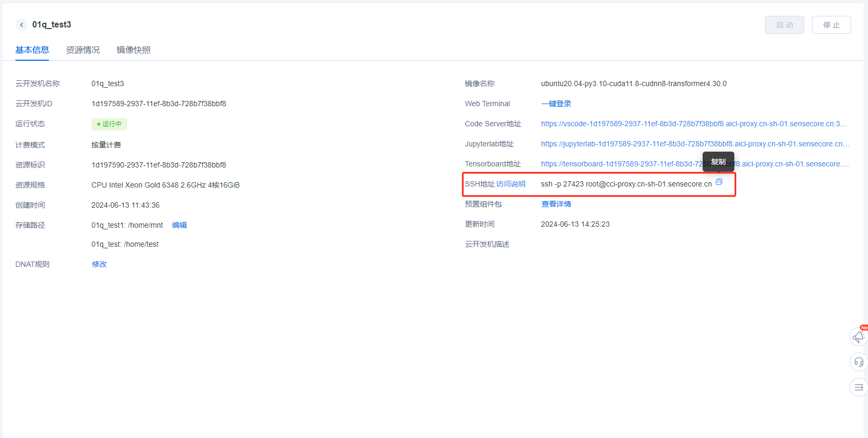Click the ssh -p 27423 command text
The width and height of the screenshot is (868, 438).
[627, 184]
